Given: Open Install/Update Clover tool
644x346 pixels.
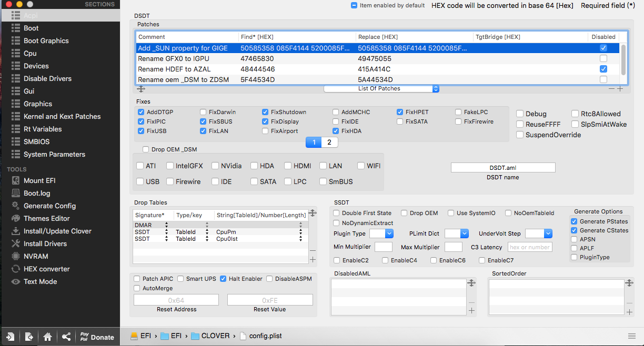Looking at the screenshot, I should [x=57, y=231].
